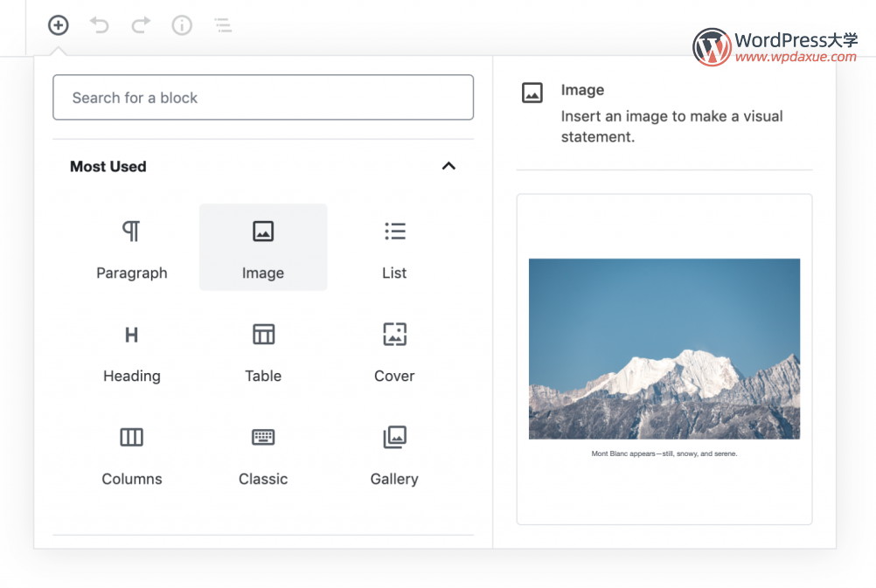Viewport: 876px width, 588px height.
Task: Choose the Cover block
Action: 394,351
